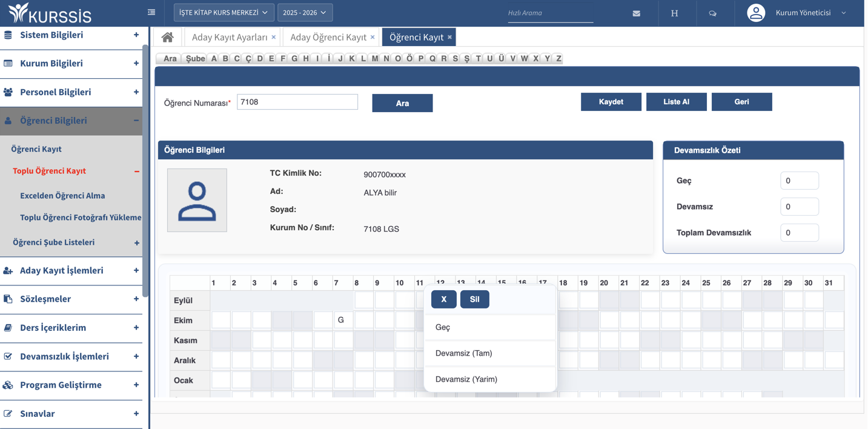Close the Aday Kayıt Ayarları tab
This screenshot has width=868, height=429.
[274, 38]
